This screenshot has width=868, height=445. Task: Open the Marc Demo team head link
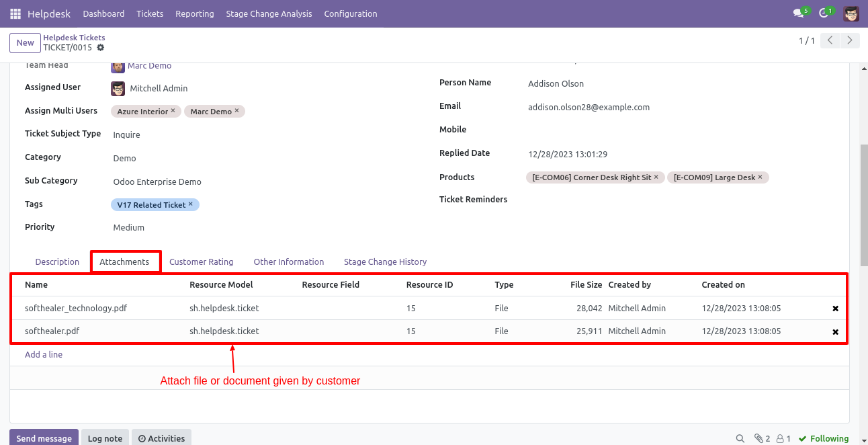[149, 66]
